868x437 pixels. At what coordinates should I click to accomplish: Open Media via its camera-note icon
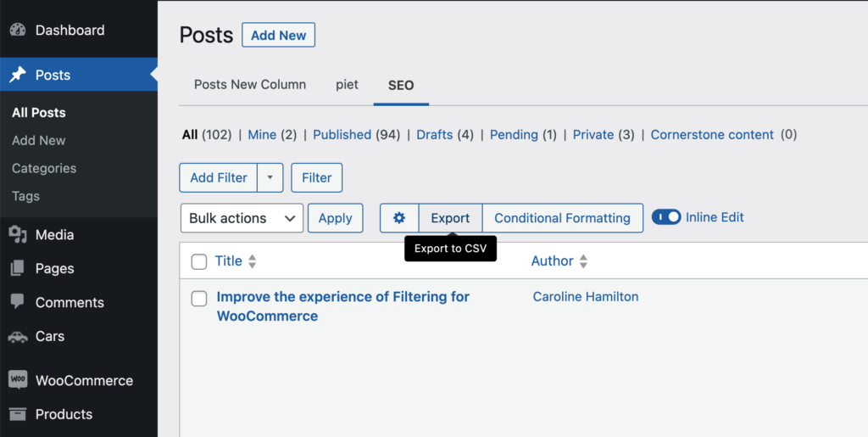(x=18, y=235)
